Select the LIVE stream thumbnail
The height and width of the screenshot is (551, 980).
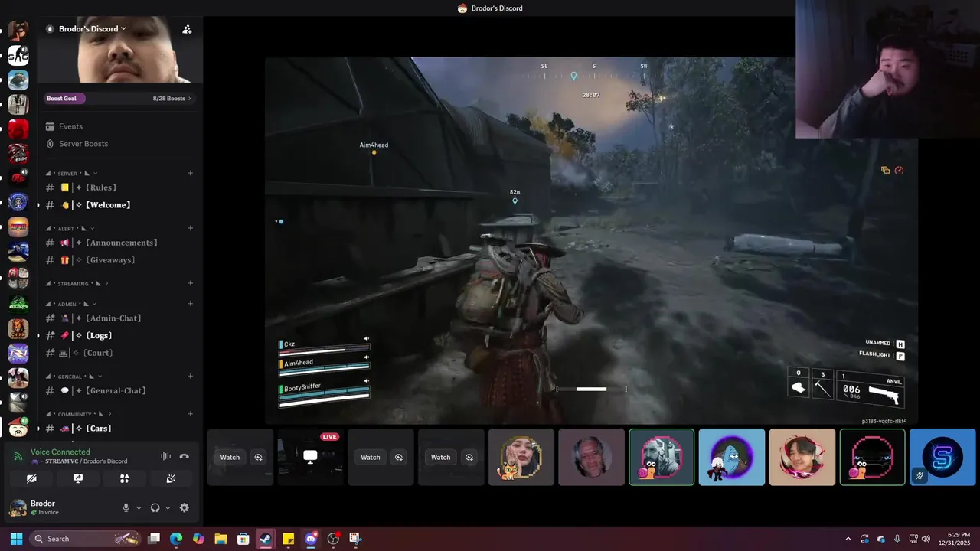(310, 457)
